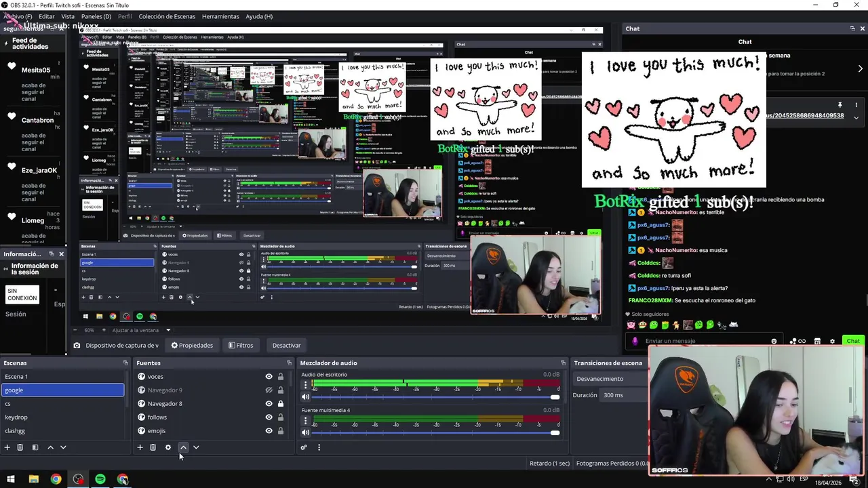Viewport: 868px width, 488px height.
Task: Hide the voces source
Action: tap(269, 376)
